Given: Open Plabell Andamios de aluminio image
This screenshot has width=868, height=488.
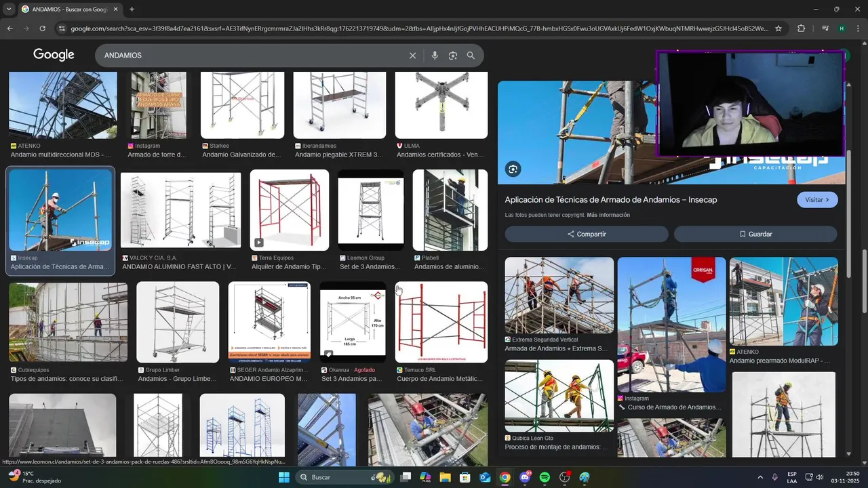Looking at the screenshot, I should pos(450,210).
